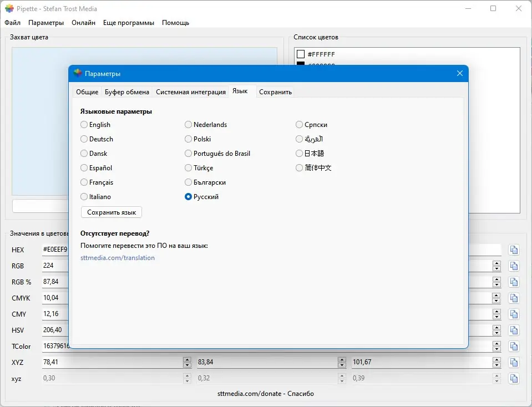
Task: Select Polski radio button
Action: coord(188,139)
